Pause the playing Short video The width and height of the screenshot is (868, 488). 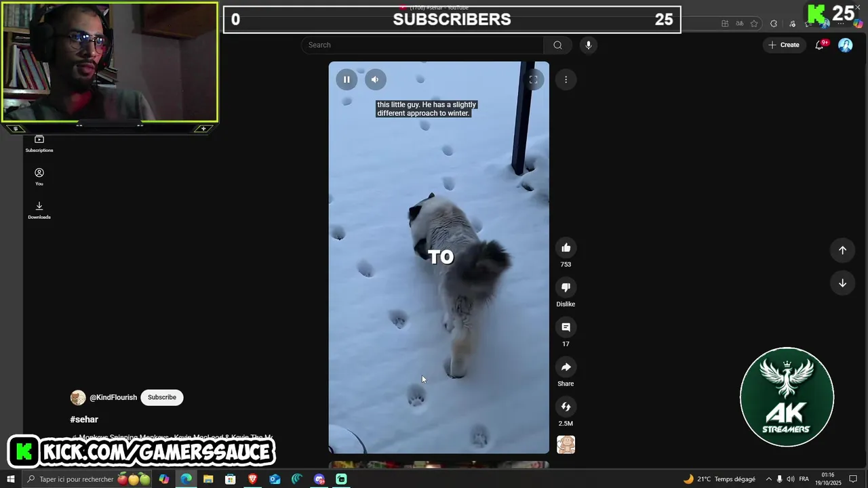(x=347, y=79)
